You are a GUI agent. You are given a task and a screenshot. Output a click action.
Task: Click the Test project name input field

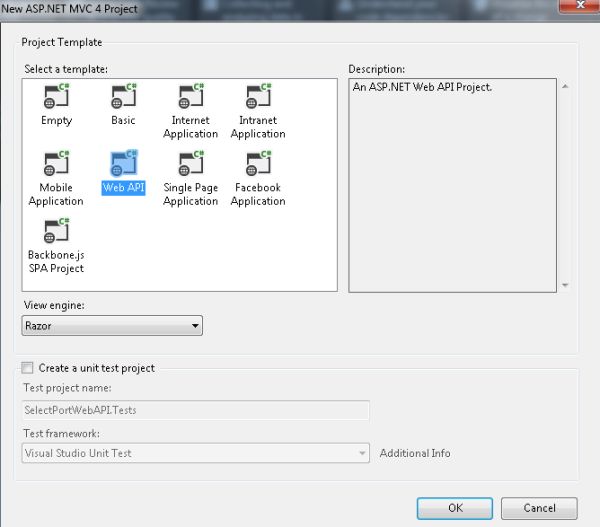[x=196, y=410]
